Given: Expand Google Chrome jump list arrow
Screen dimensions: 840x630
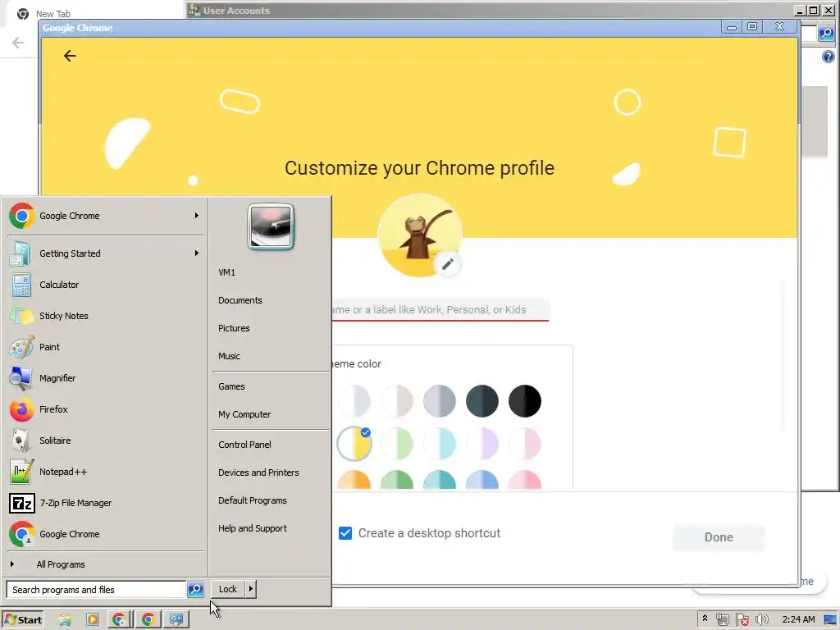Looking at the screenshot, I should pyautogui.click(x=197, y=216).
